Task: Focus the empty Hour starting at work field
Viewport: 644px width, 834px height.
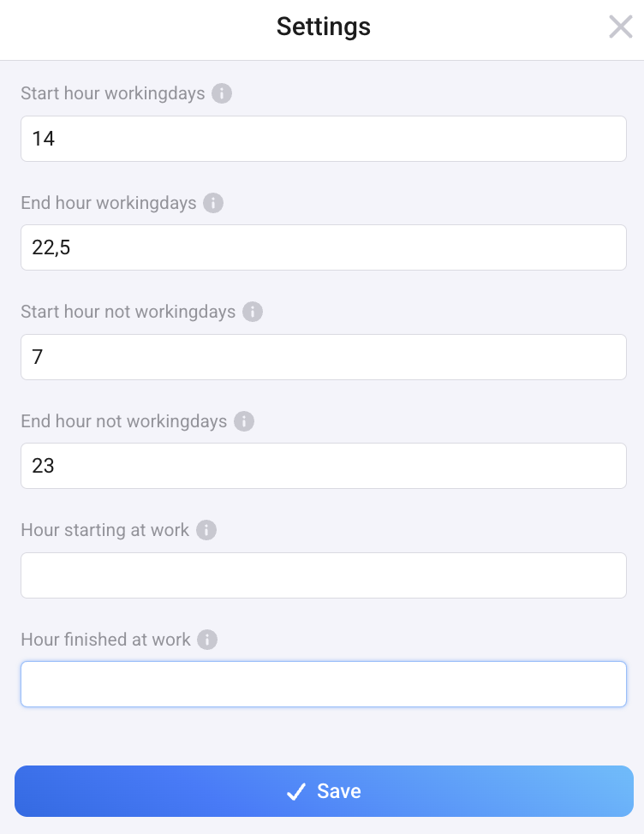Action: click(x=324, y=575)
